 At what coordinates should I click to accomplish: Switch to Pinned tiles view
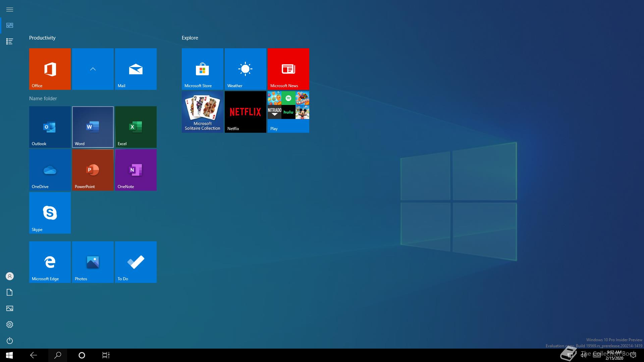pyautogui.click(x=10, y=25)
